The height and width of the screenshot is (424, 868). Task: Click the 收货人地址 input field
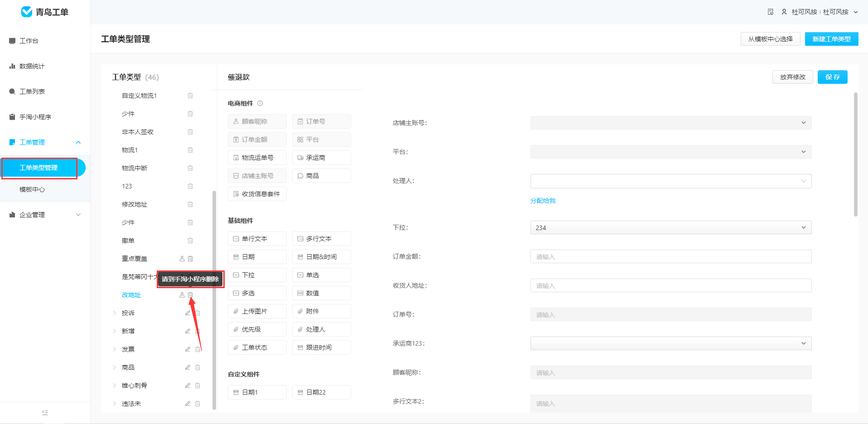671,285
